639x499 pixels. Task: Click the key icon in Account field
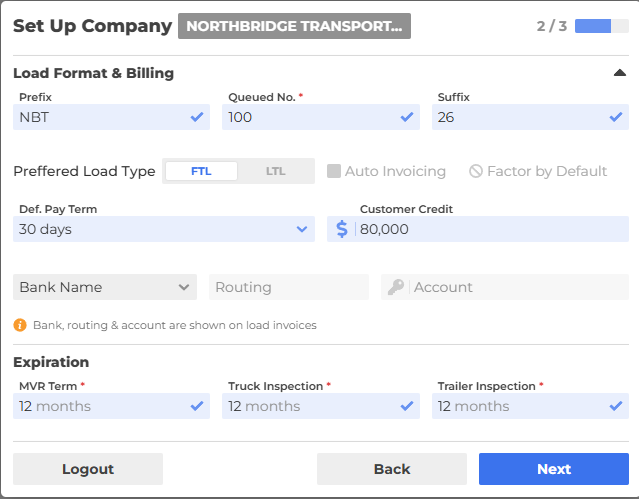coord(395,287)
